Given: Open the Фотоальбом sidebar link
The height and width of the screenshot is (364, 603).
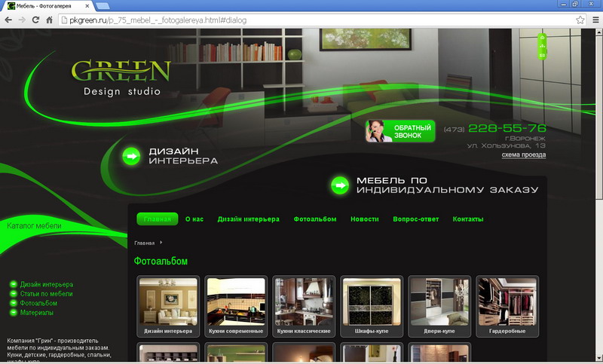Looking at the screenshot, I should (x=38, y=303).
